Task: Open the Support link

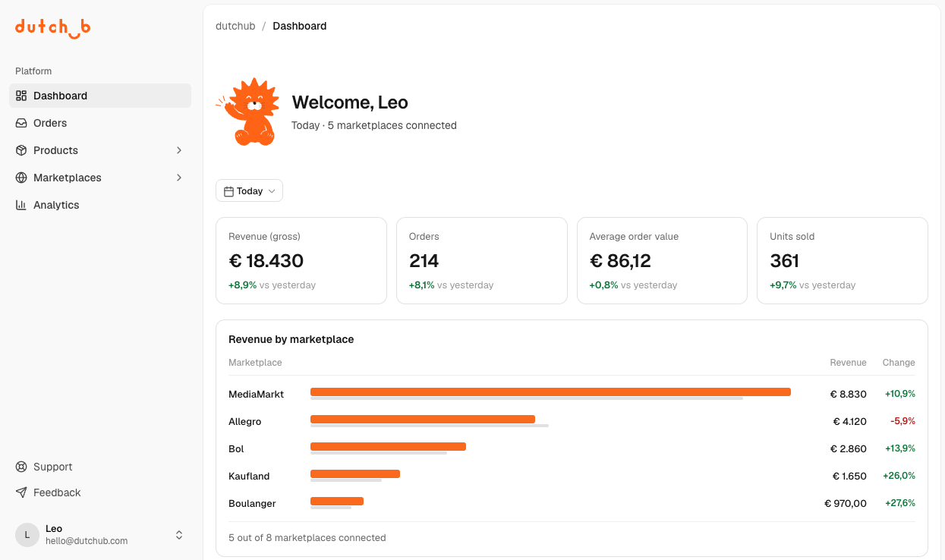Action: [x=100, y=467]
